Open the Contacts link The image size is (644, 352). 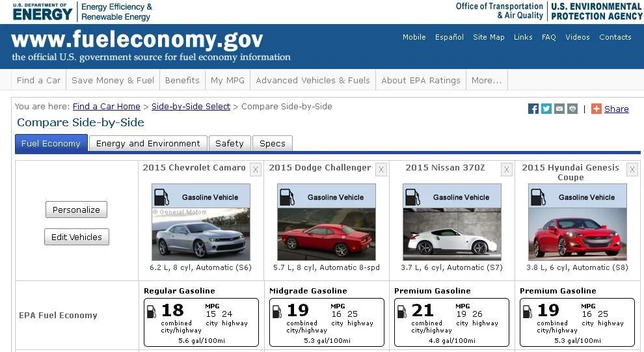point(615,37)
